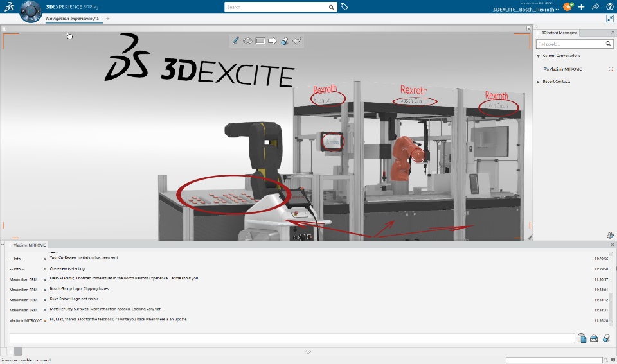617x364 pixels.
Task: Click the chevron left of Vladimir MITROVIC chat tab
Action: coord(3,245)
